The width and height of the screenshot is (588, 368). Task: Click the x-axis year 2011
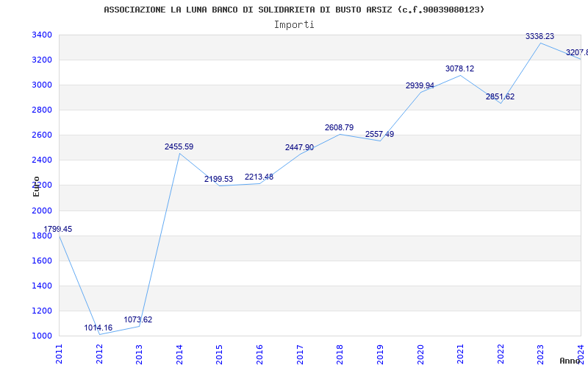coord(59,354)
